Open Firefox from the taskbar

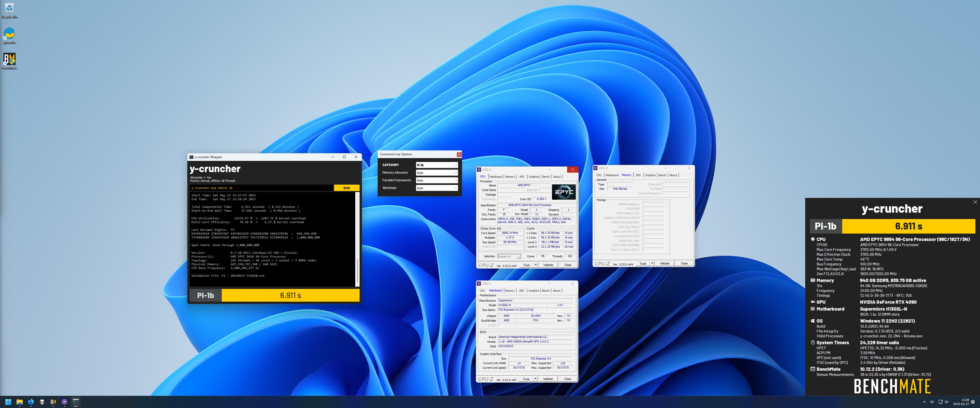click(x=31, y=402)
